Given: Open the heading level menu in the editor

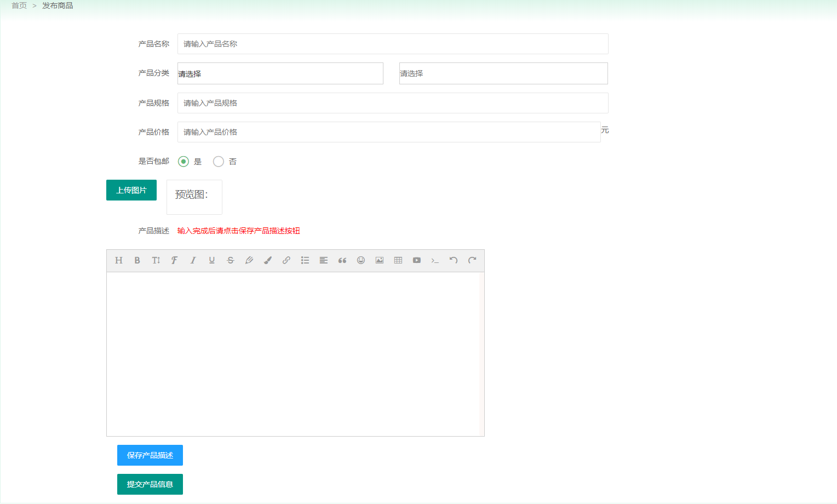Looking at the screenshot, I should (x=119, y=260).
